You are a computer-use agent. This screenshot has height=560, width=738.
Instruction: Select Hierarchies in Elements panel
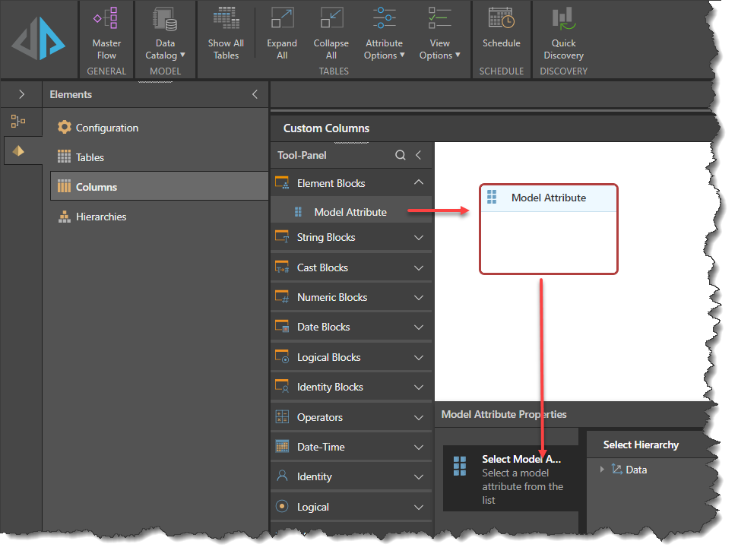point(101,217)
